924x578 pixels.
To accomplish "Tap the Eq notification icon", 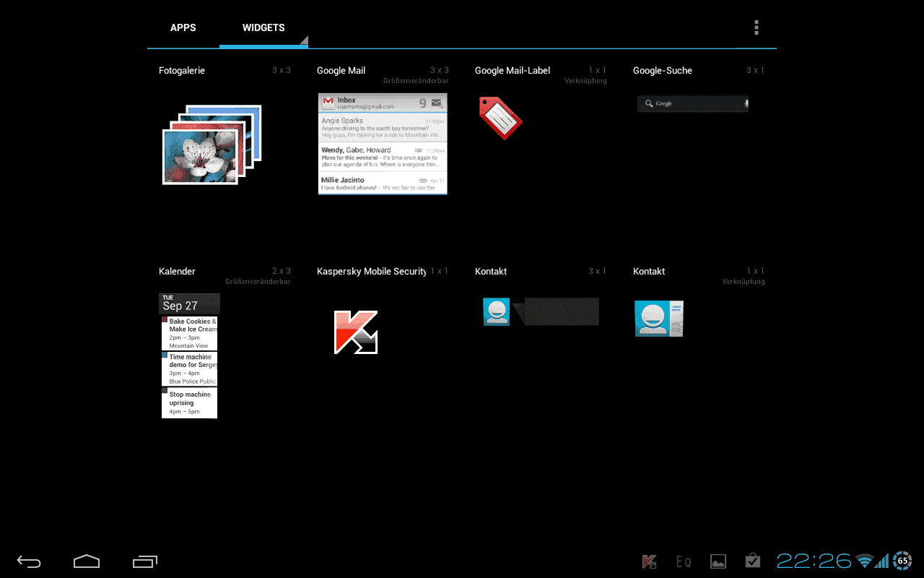I will click(684, 561).
